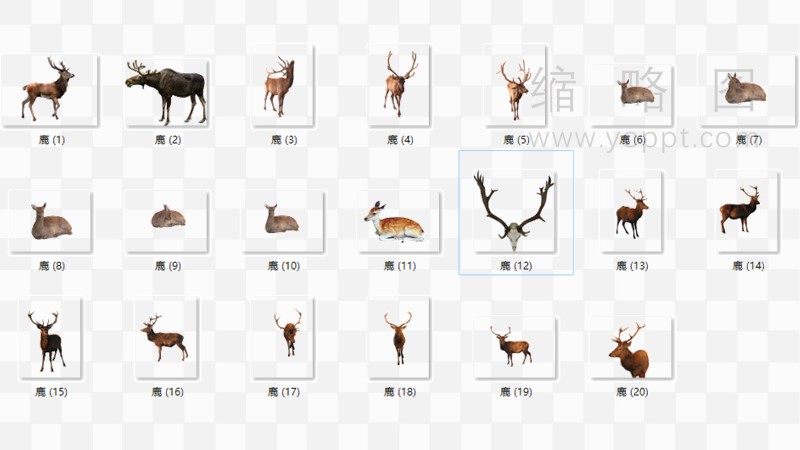Image resolution: width=800 pixels, height=450 pixels.
Task: Select the spotted fawn 鹿 (11)
Action: (x=398, y=222)
